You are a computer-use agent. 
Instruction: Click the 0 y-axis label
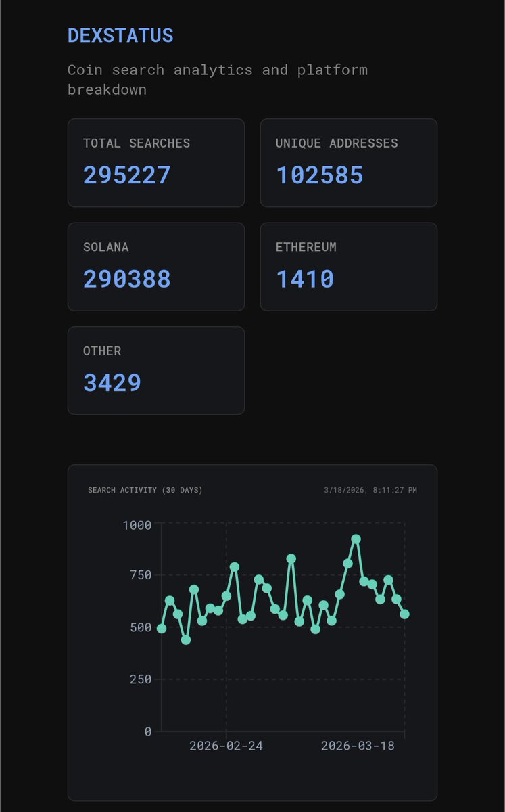pos(148,731)
